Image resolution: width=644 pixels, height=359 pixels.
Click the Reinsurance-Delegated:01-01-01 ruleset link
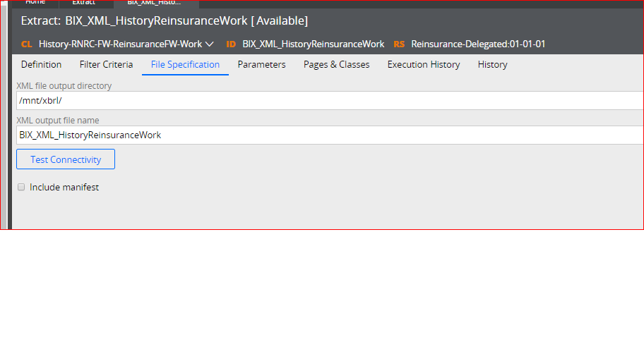[x=478, y=44]
